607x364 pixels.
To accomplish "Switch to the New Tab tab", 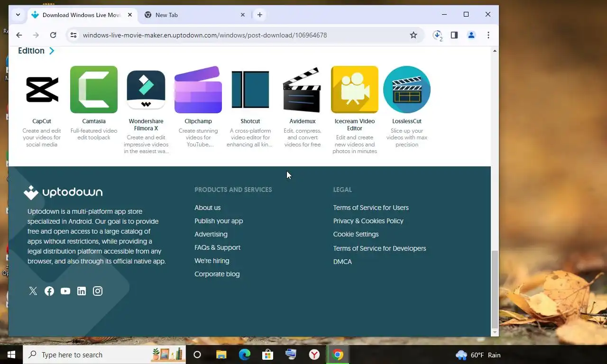I will pos(195,15).
